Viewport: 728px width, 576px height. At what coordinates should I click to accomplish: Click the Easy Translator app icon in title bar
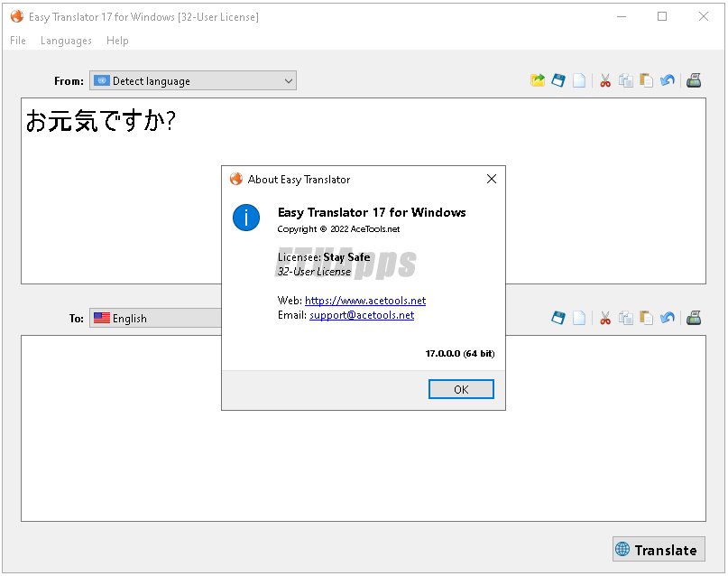coord(17,17)
